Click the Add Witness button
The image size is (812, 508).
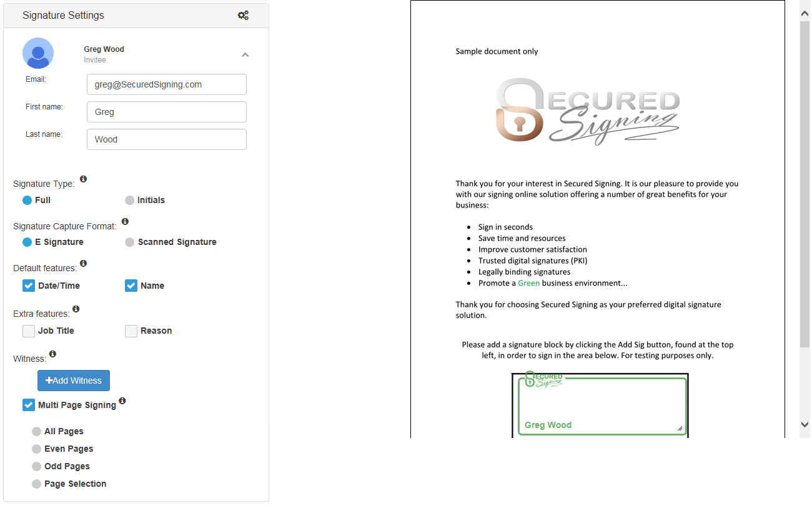point(74,381)
